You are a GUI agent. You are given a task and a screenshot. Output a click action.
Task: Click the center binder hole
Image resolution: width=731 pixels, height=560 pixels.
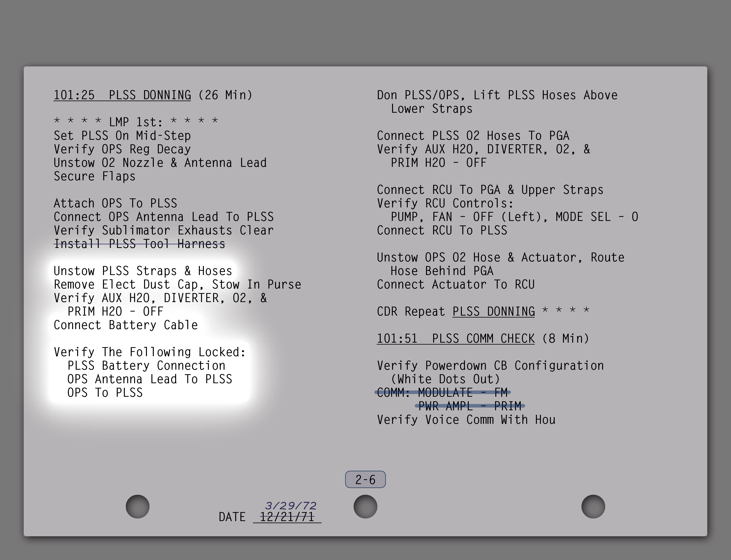(365, 507)
